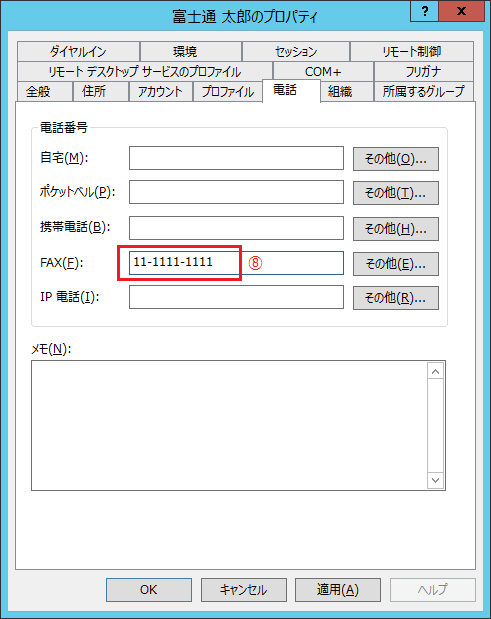Open その他(H) for mobile numbers
This screenshot has height=619, width=491.
point(395,229)
